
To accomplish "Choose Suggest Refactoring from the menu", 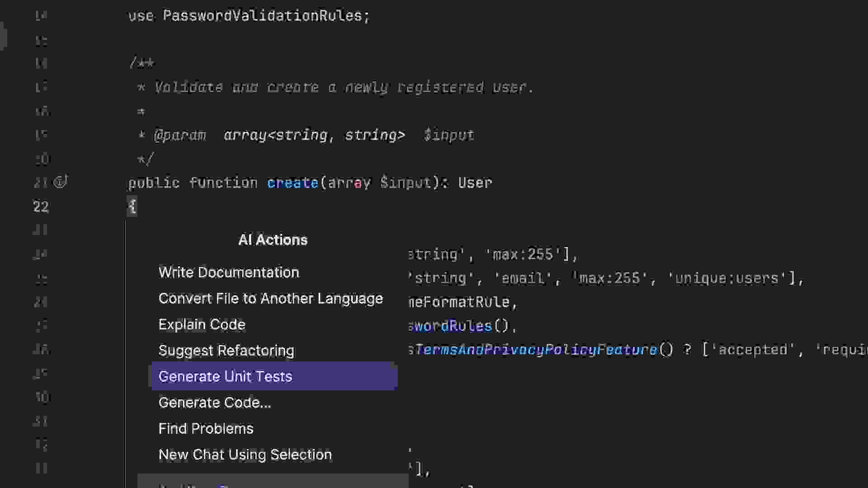I will (226, 351).
